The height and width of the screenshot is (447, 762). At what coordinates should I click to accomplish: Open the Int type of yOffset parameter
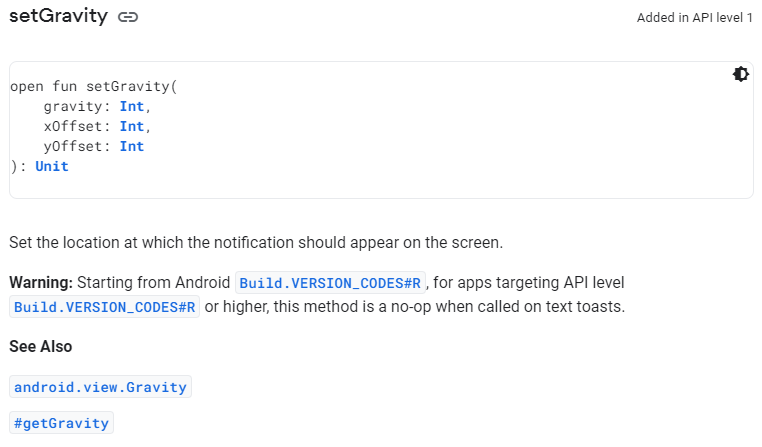[x=132, y=146]
